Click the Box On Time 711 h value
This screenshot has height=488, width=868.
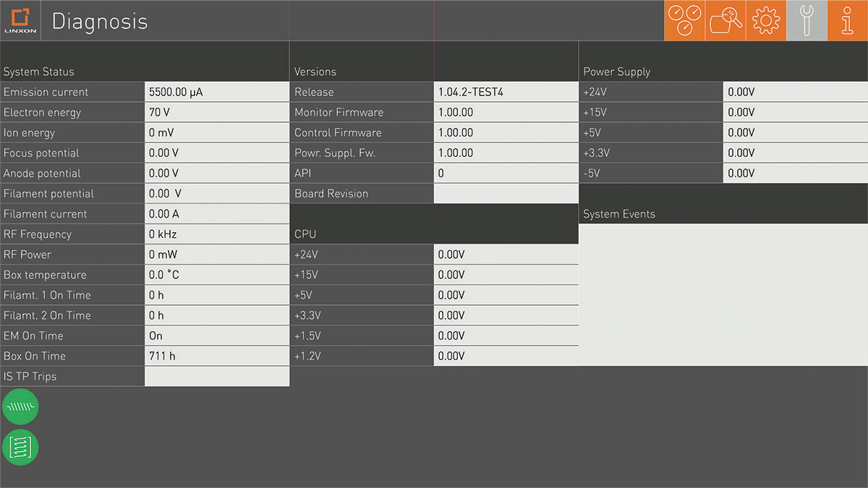[216, 356]
